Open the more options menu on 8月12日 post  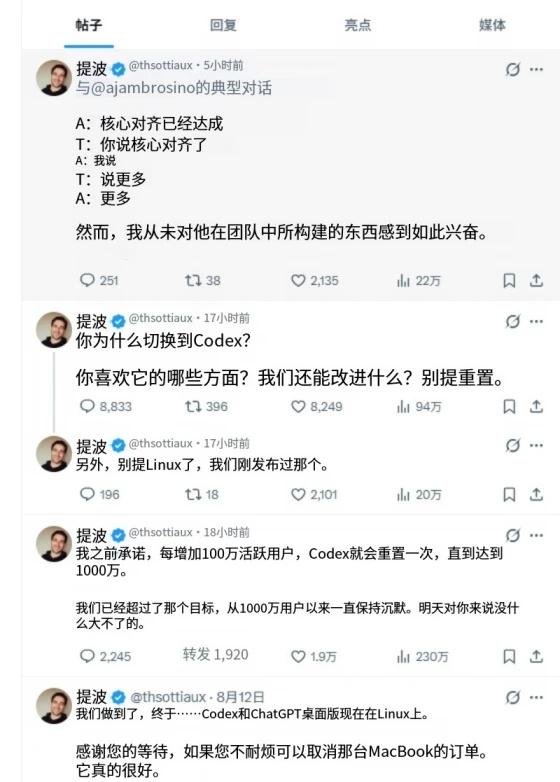pyautogui.click(x=537, y=697)
